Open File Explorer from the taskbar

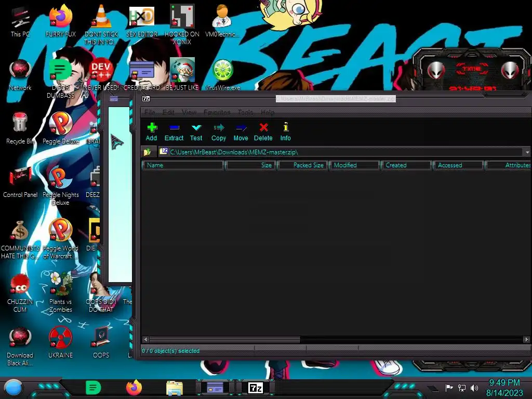[x=175, y=388]
